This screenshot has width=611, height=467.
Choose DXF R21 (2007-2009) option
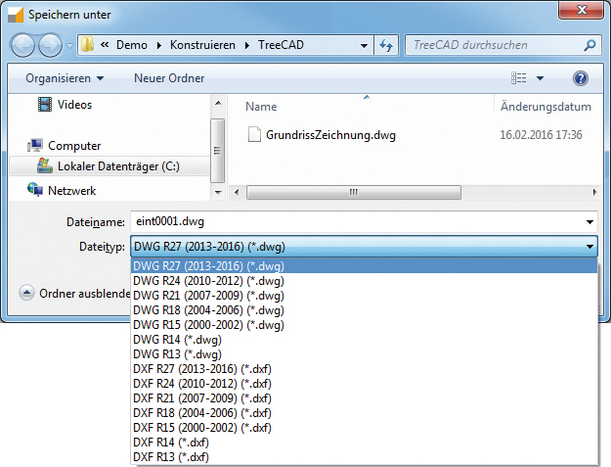tap(364, 398)
